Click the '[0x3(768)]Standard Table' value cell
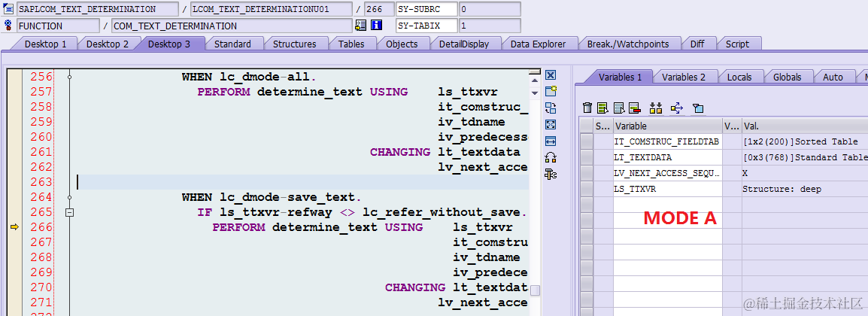The image size is (868, 316). (x=805, y=158)
